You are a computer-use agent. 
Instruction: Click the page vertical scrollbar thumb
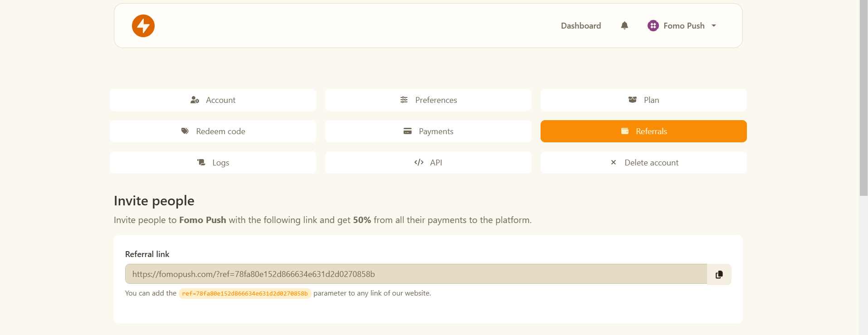pyautogui.click(x=863, y=98)
